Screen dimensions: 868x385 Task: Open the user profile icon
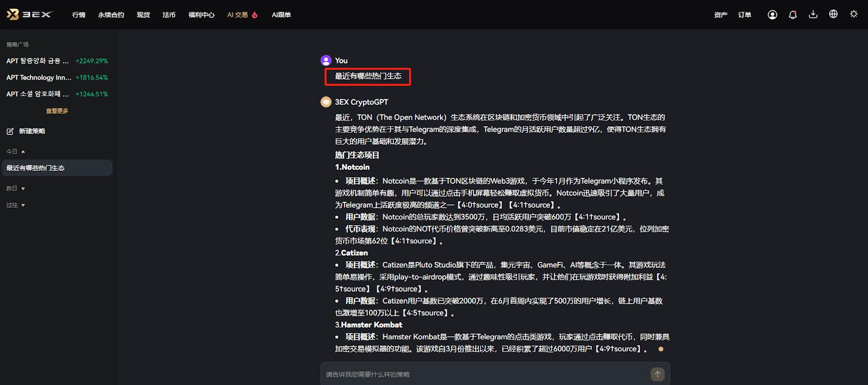pyautogui.click(x=772, y=15)
